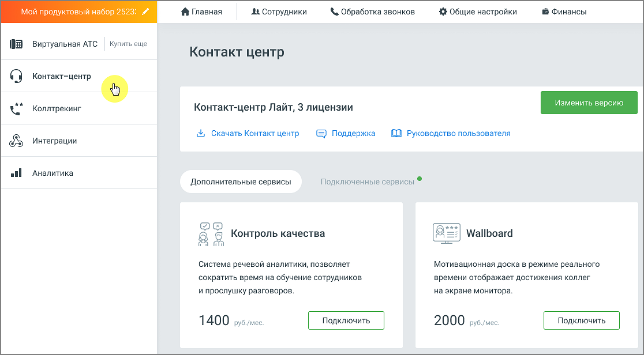
Task: Open the Поддержка link
Action: point(353,133)
